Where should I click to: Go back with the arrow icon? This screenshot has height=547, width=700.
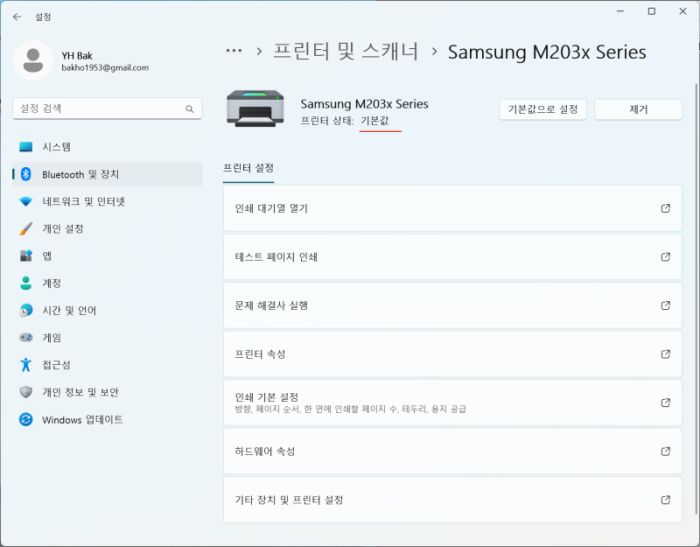point(17,17)
